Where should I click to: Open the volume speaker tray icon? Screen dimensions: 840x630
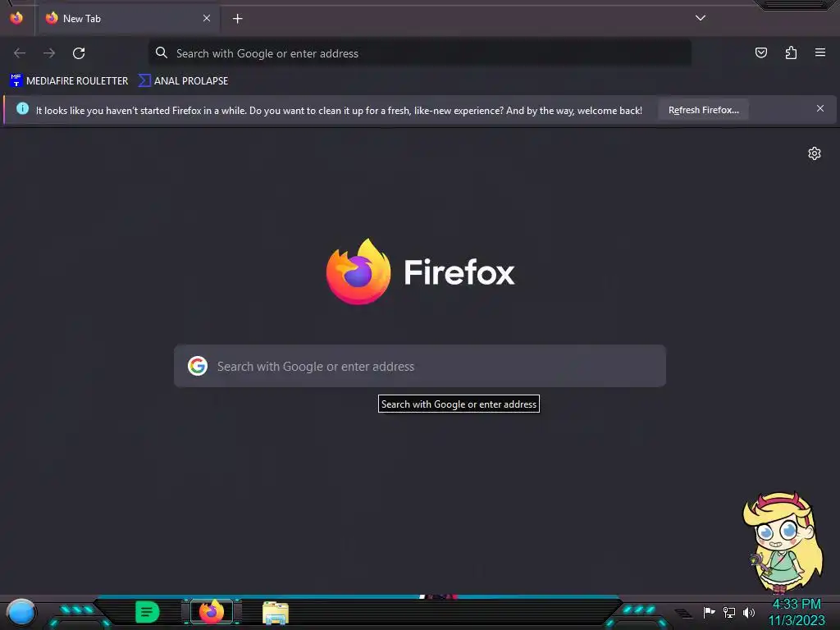pyautogui.click(x=749, y=612)
